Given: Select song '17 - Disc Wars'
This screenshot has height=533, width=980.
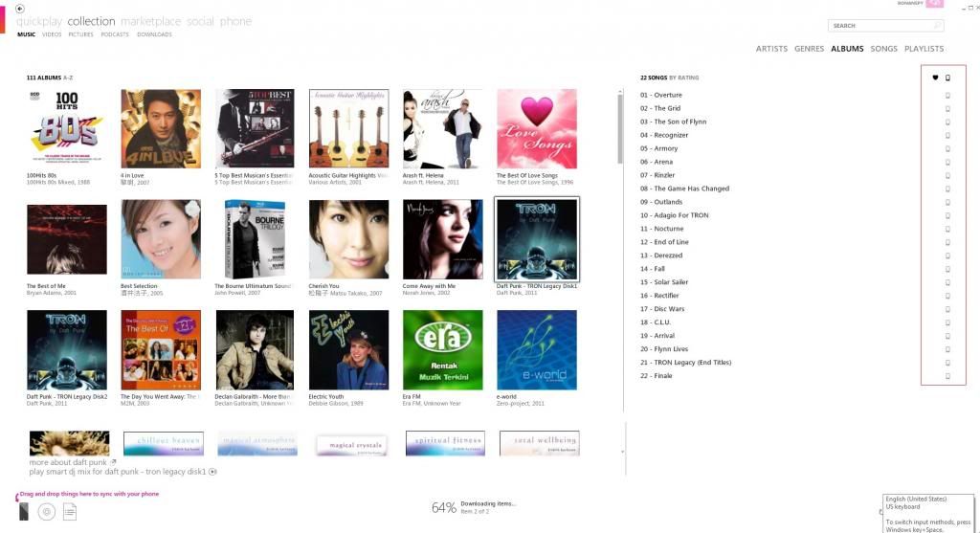Looking at the screenshot, I should click(662, 309).
